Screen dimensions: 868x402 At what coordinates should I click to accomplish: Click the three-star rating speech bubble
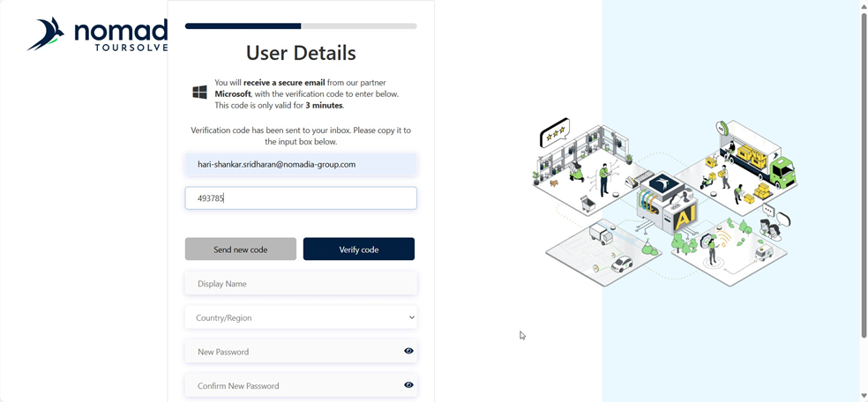[555, 135]
